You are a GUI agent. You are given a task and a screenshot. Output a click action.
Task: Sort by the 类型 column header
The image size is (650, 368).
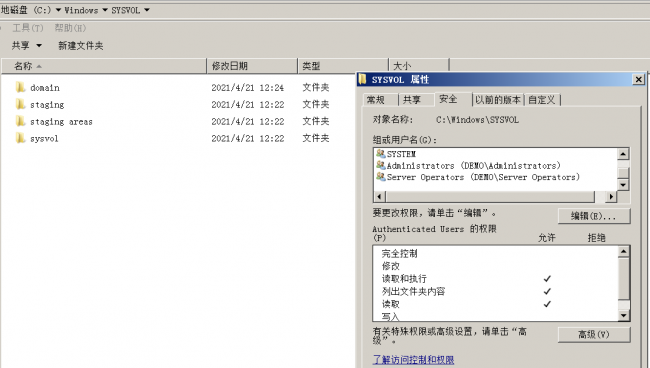coord(343,66)
